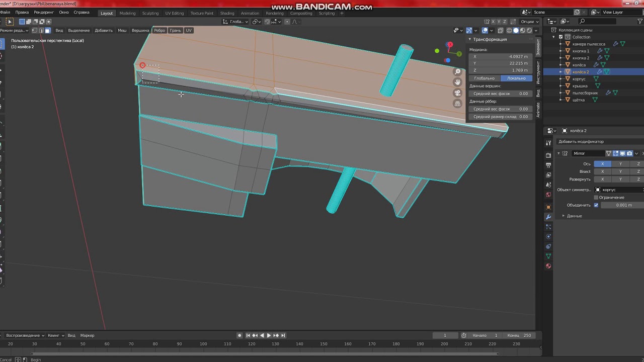Open the Правка menu
The width and height of the screenshot is (644, 362).
pyautogui.click(x=22, y=12)
